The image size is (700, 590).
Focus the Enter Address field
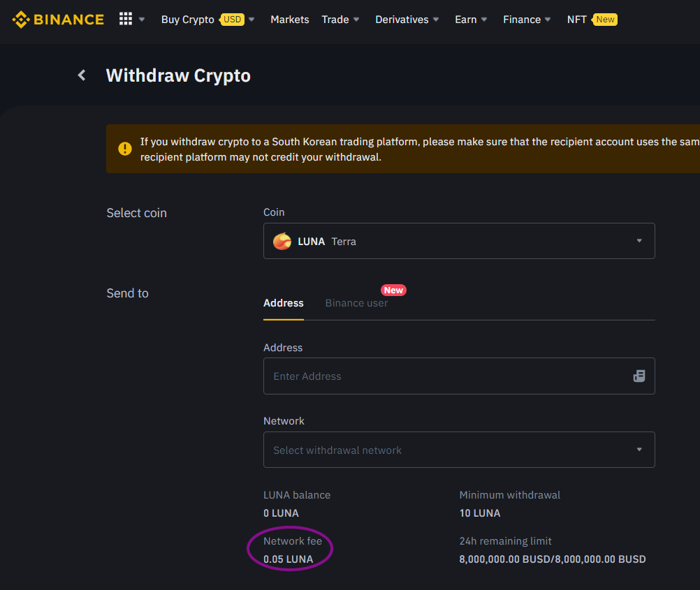click(459, 376)
